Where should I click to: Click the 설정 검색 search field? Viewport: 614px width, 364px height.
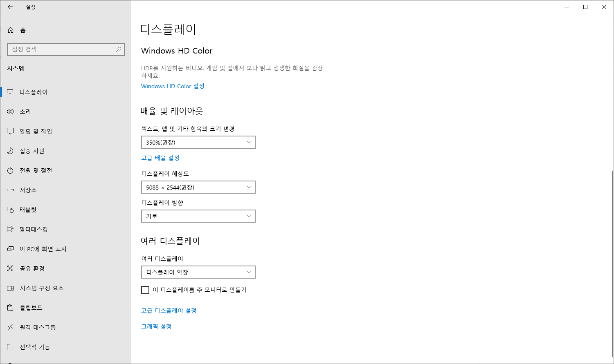point(65,49)
